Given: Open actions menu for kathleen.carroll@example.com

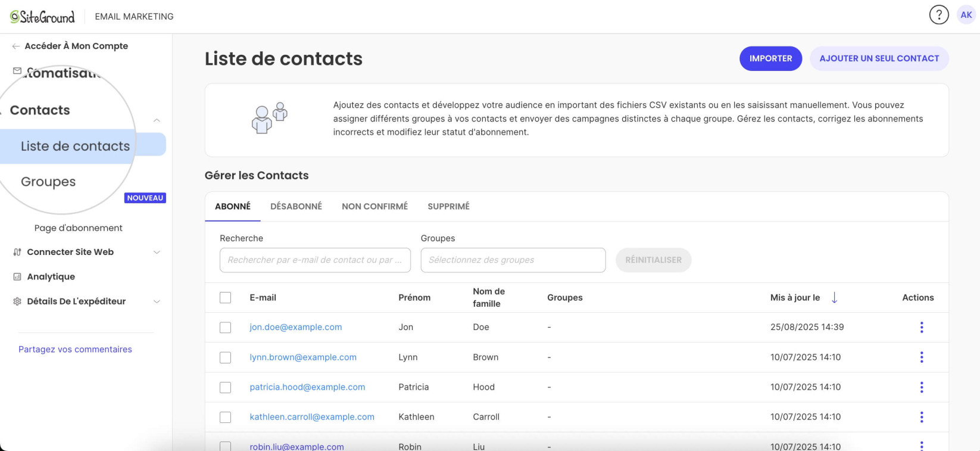Looking at the screenshot, I should tap(921, 417).
